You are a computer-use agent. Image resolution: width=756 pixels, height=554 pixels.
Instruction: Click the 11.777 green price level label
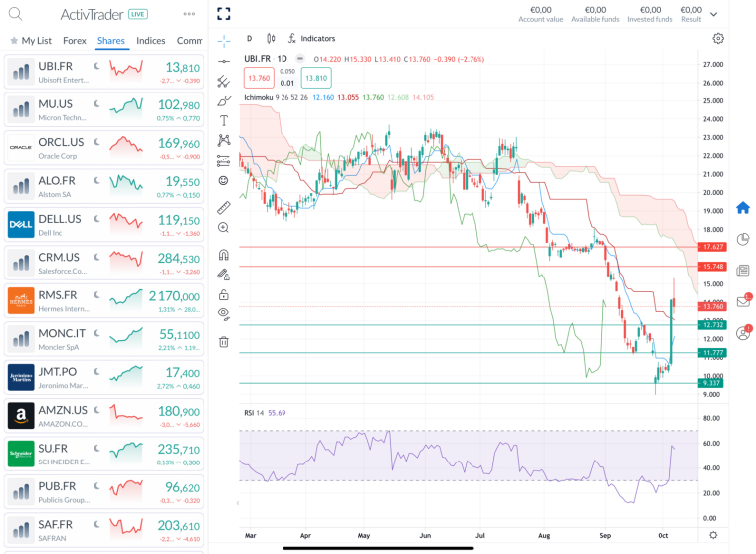pyautogui.click(x=712, y=353)
